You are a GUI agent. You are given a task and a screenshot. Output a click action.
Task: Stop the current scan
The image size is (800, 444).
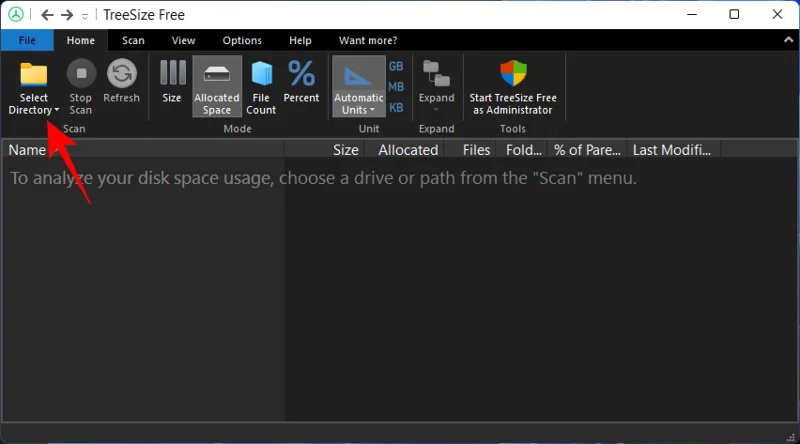click(81, 87)
